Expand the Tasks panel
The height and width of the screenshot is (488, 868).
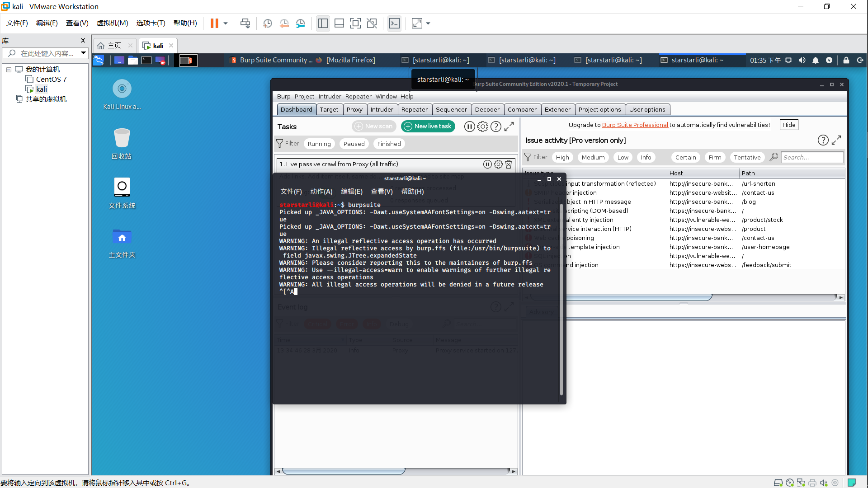(x=509, y=127)
